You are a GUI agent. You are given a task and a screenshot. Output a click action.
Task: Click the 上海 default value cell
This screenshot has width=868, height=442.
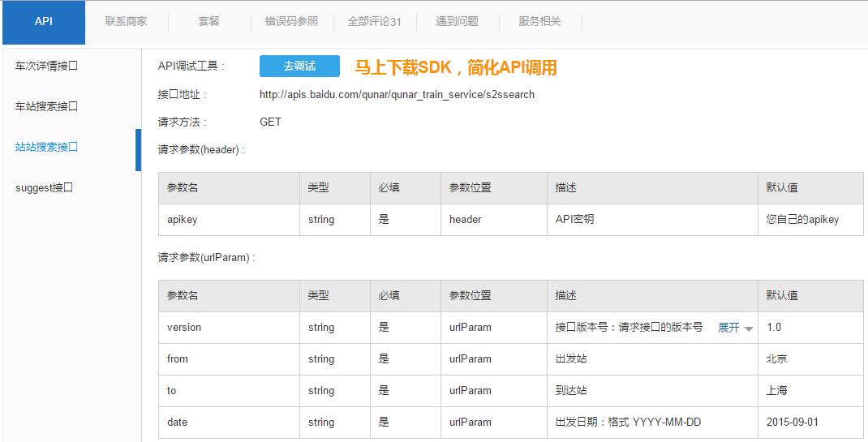[776, 391]
